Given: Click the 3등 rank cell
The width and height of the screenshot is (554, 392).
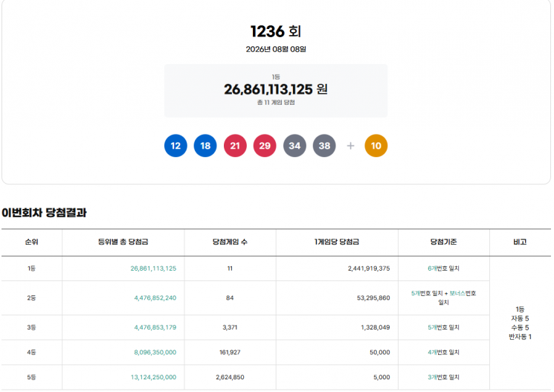Looking at the screenshot, I should 31,328.
